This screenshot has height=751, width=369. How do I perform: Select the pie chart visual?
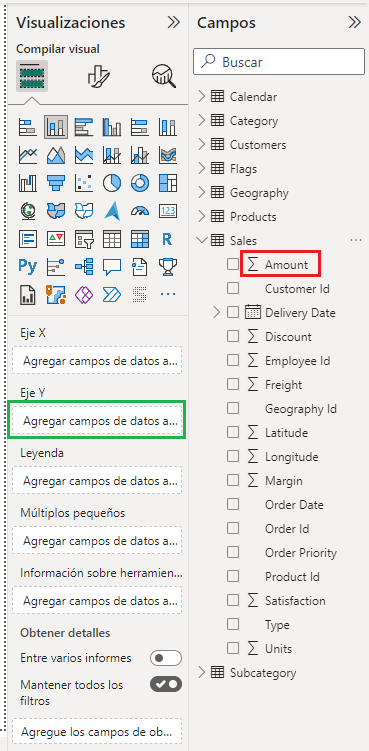point(112,183)
